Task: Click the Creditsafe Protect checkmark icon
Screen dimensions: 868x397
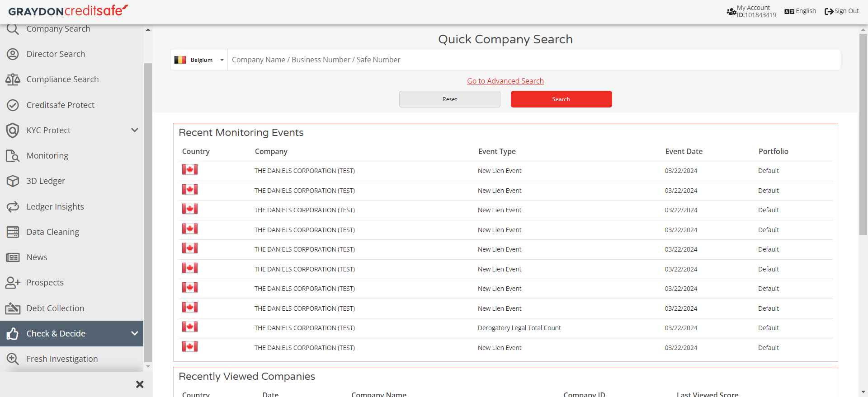Action: pos(13,105)
